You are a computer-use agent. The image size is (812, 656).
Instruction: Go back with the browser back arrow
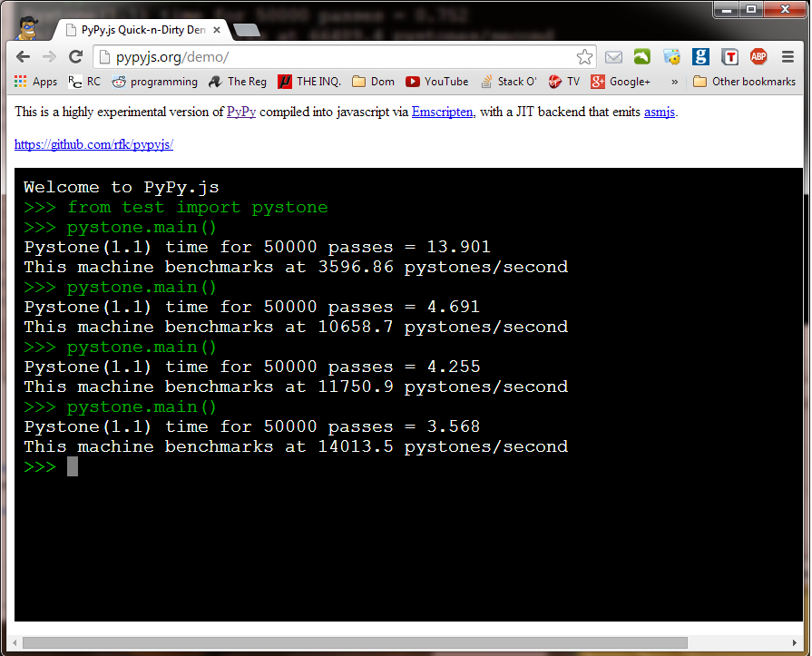(x=24, y=57)
